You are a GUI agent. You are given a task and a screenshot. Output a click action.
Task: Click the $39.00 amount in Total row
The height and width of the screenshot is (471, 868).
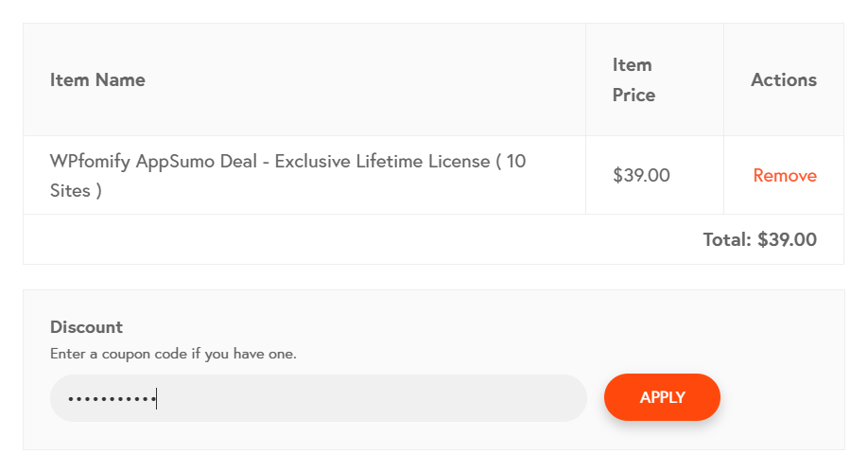(787, 239)
